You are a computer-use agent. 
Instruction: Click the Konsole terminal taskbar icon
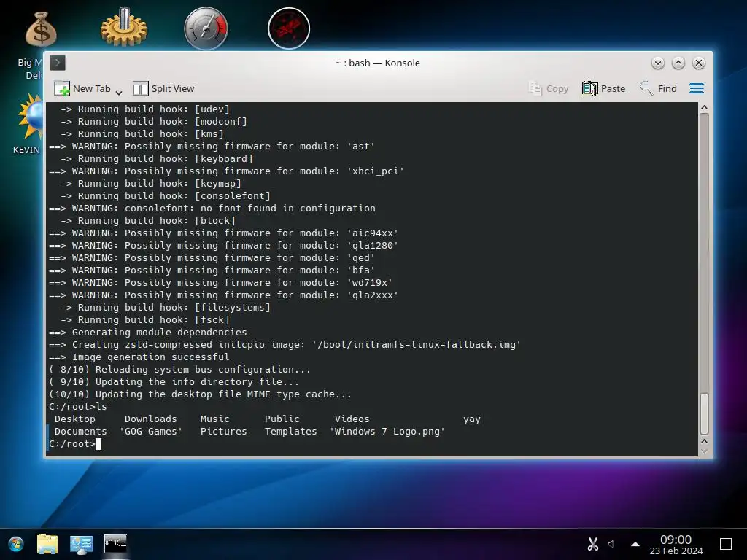pyautogui.click(x=116, y=543)
